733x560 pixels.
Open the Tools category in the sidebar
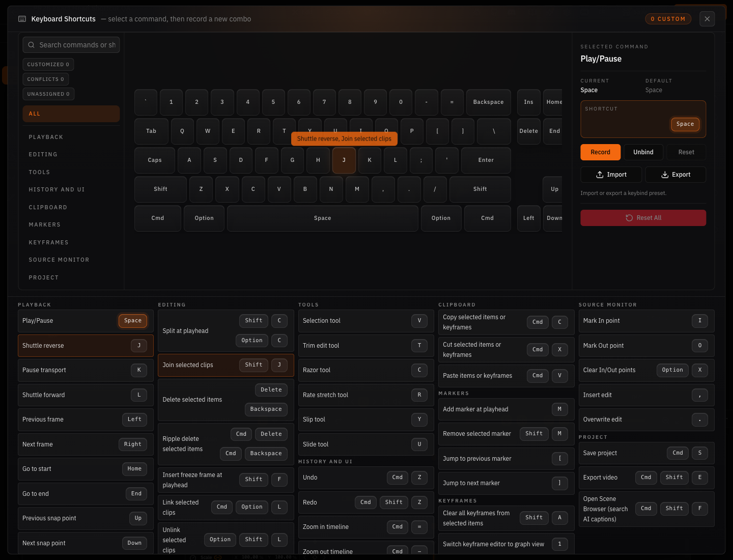pyautogui.click(x=71, y=173)
